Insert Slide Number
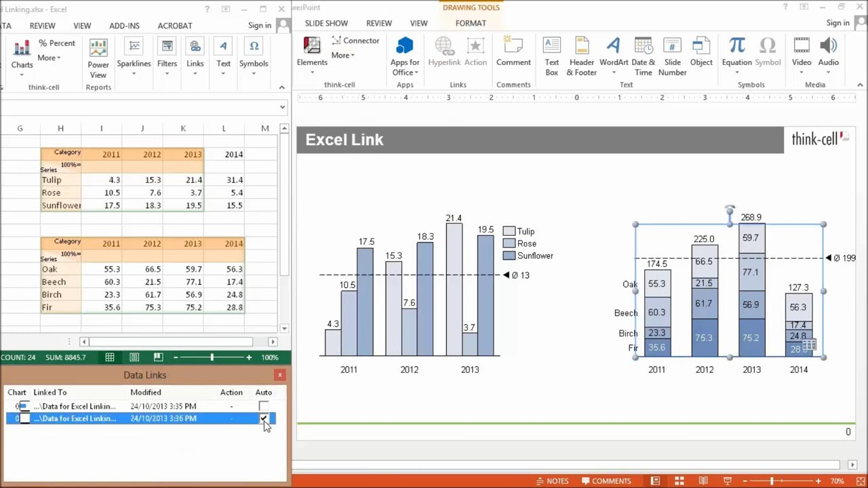The height and width of the screenshot is (488, 868). point(672,57)
